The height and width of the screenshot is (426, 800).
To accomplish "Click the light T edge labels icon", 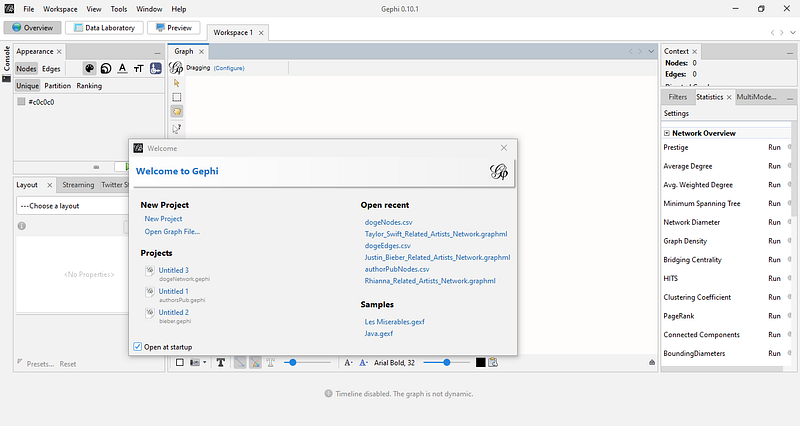I will click(270, 362).
